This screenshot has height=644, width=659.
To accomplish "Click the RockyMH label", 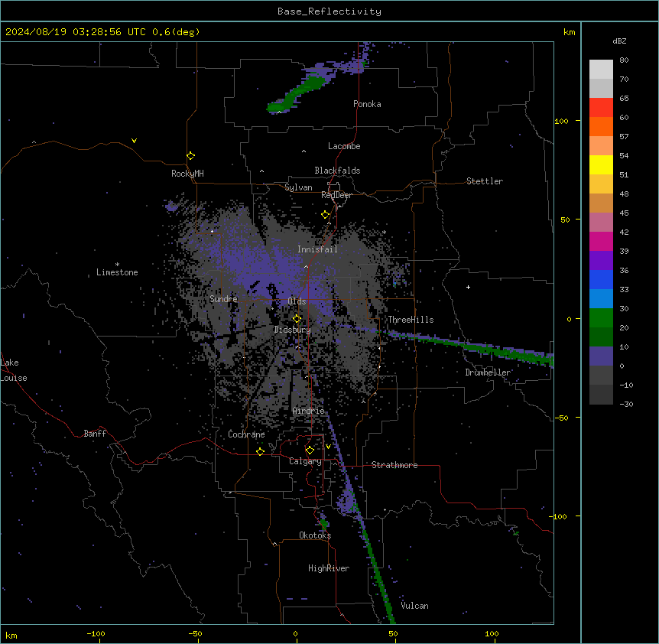I will coord(187,174).
